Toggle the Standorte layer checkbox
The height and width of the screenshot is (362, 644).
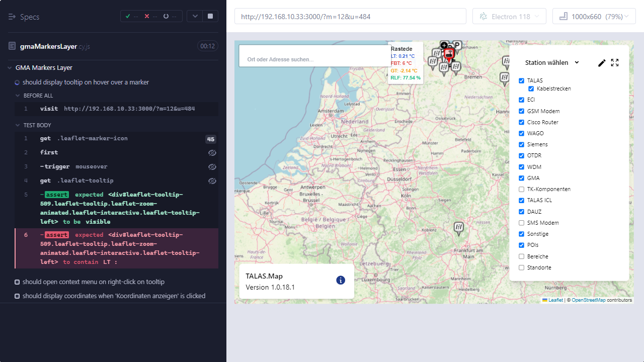521,267
